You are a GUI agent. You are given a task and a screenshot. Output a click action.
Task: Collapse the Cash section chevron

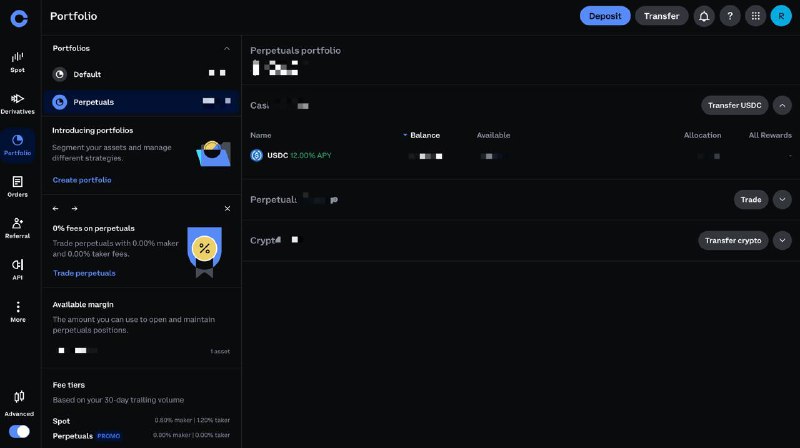[782, 105]
